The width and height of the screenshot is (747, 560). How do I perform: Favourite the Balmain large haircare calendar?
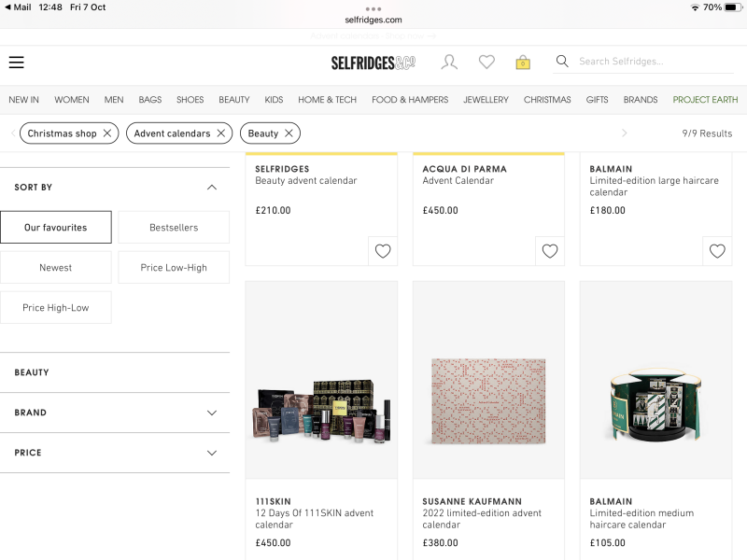click(x=717, y=251)
